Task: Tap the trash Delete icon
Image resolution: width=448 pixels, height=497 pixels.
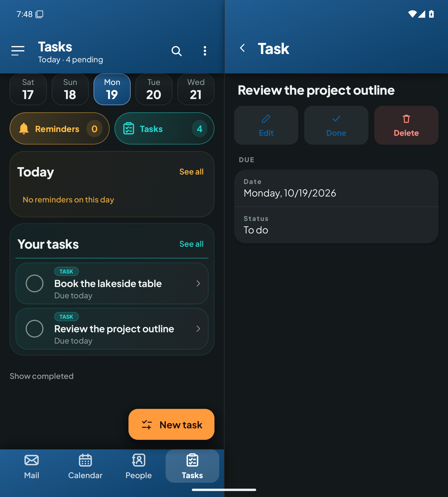Action: point(406,119)
